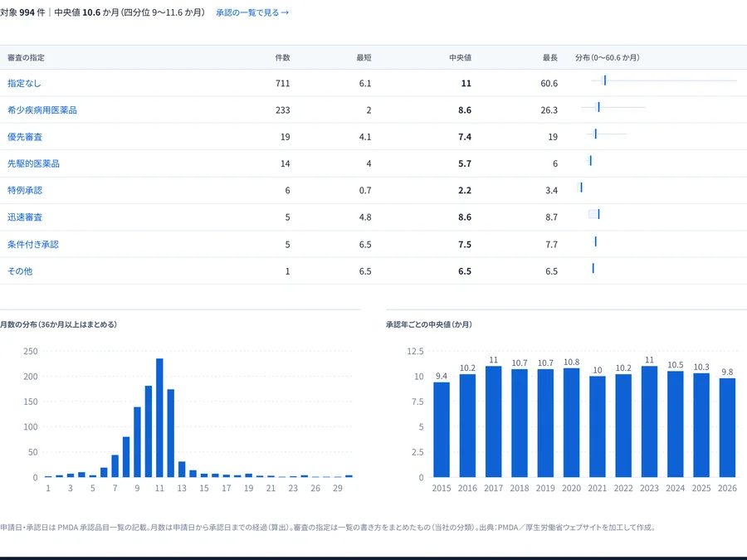747x560 pixels.
Task: Click the histogram bar at month 9
Action: click(x=137, y=442)
